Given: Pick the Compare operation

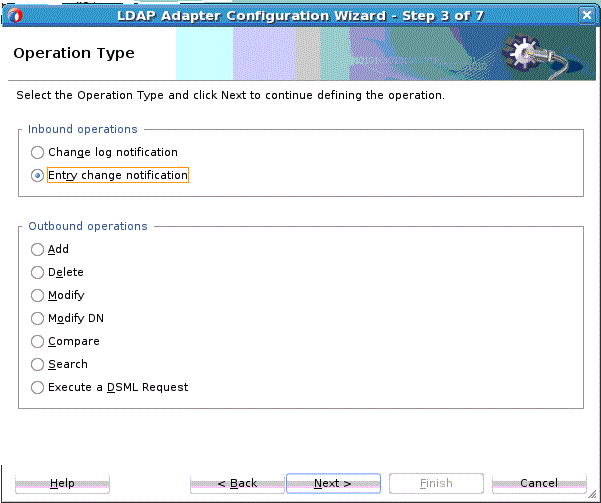Looking at the screenshot, I should 37,342.
